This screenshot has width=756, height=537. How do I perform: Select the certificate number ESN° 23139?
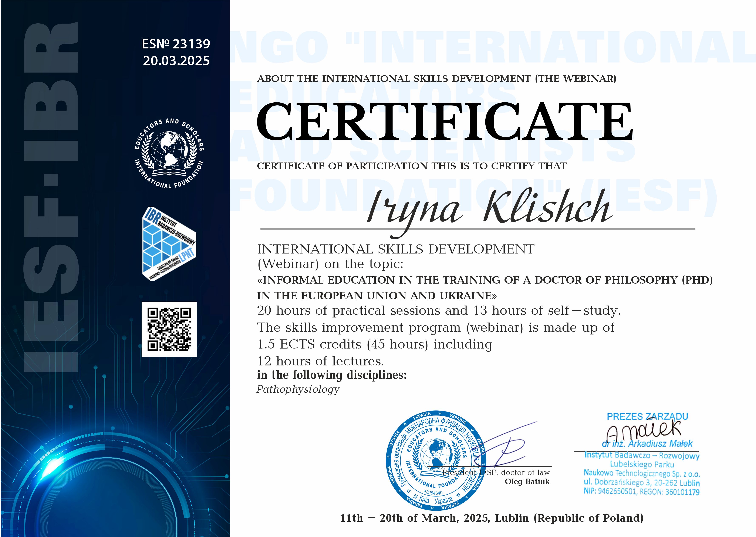176,44
